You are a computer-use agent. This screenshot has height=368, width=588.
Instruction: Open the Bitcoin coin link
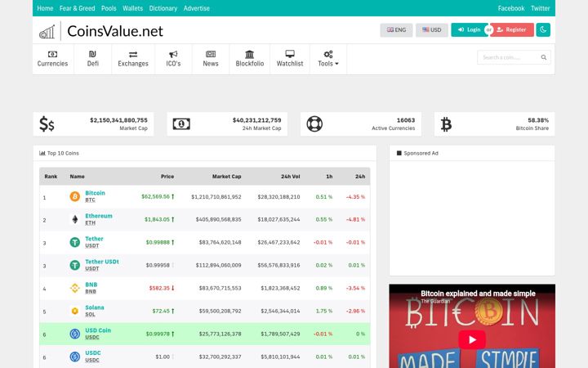tap(95, 193)
